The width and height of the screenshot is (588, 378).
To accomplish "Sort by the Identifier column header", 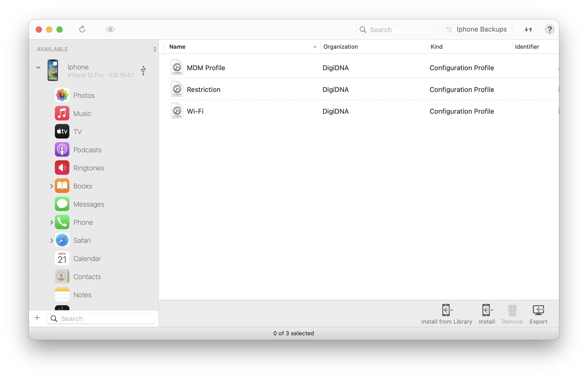I will [535, 47].
